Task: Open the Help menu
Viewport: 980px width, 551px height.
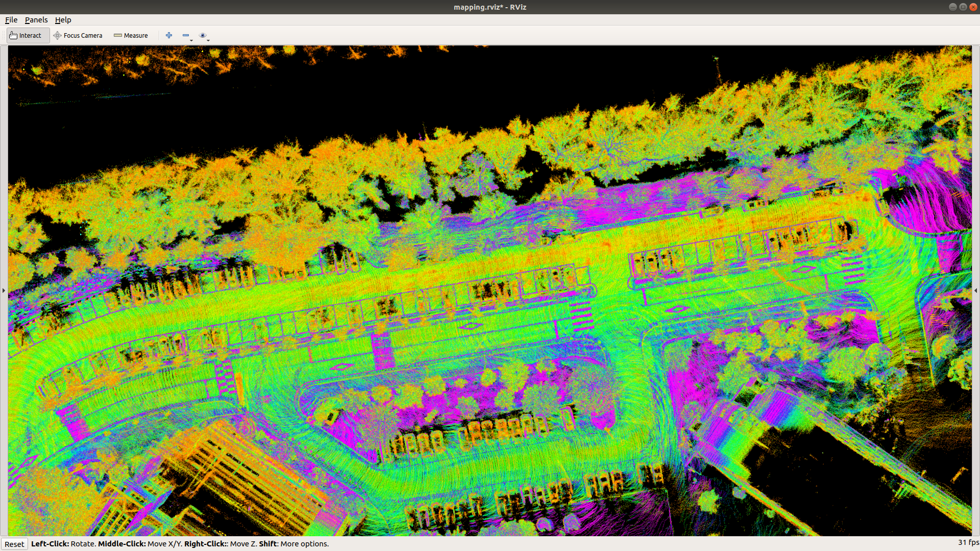Action: (63, 20)
